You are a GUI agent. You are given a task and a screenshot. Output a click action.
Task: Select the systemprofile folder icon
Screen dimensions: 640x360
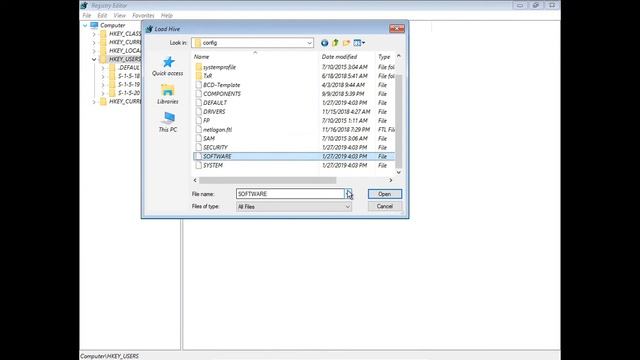pos(198,67)
